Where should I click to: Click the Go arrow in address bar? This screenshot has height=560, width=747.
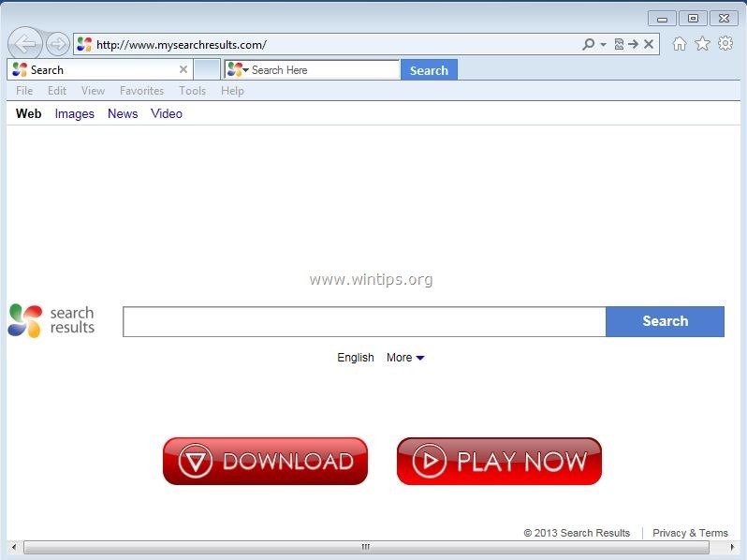(x=633, y=44)
